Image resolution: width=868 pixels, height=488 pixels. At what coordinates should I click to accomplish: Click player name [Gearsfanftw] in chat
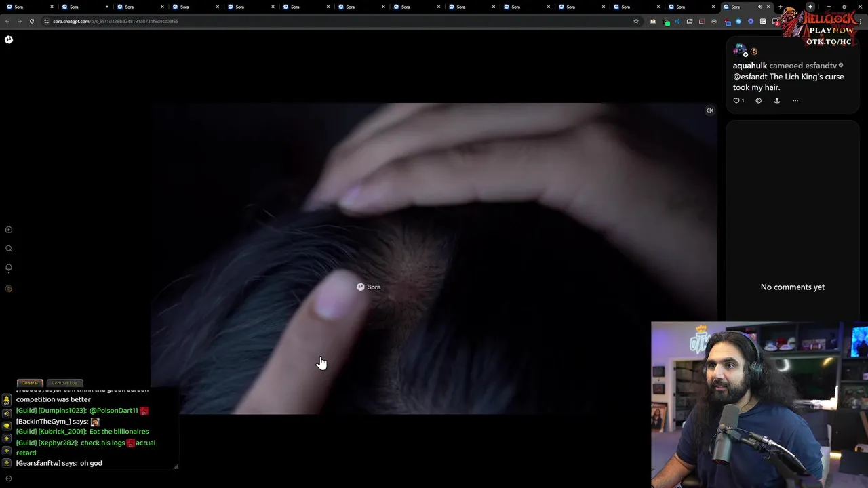coord(38,463)
